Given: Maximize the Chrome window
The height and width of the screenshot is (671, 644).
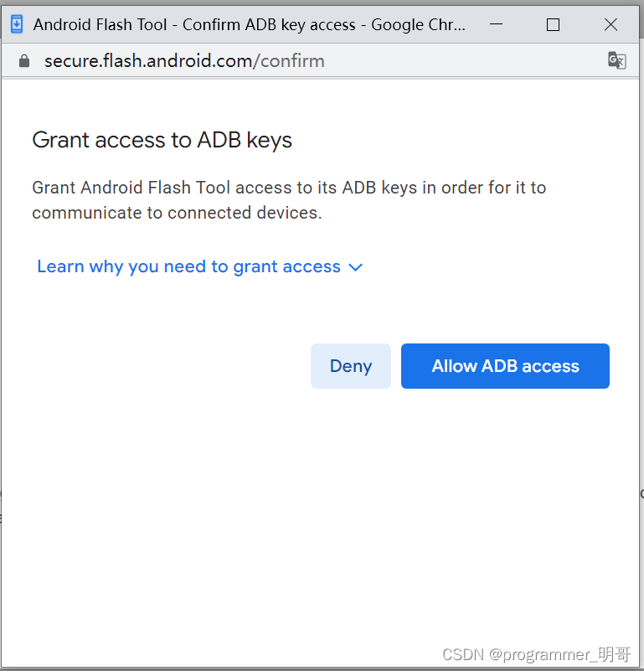Looking at the screenshot, I should (x=553, y=24).
